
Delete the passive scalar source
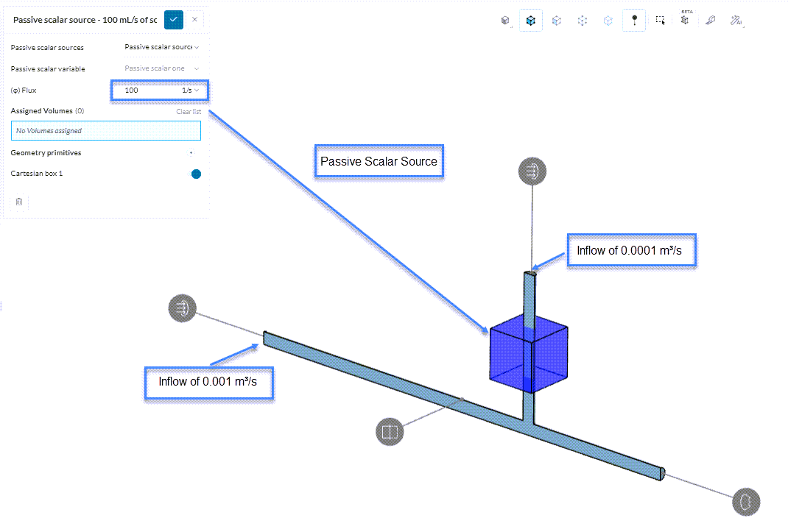pos(19,201)
